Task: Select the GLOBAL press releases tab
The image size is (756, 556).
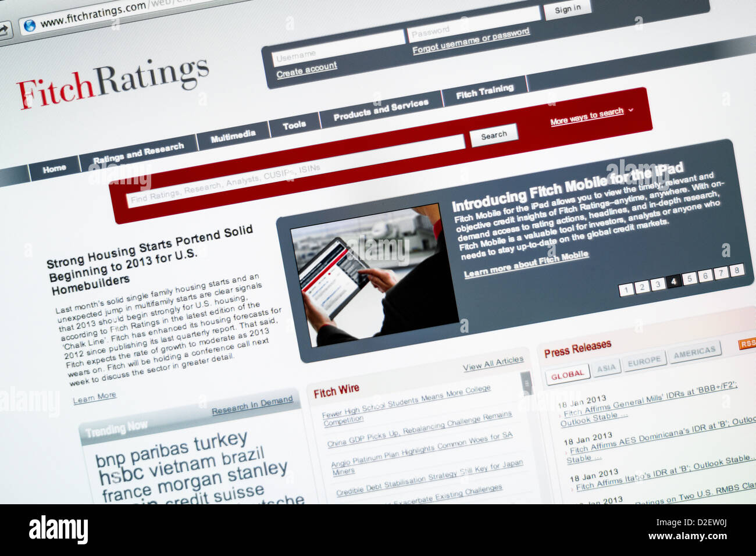Action: [x=567, y=375]
